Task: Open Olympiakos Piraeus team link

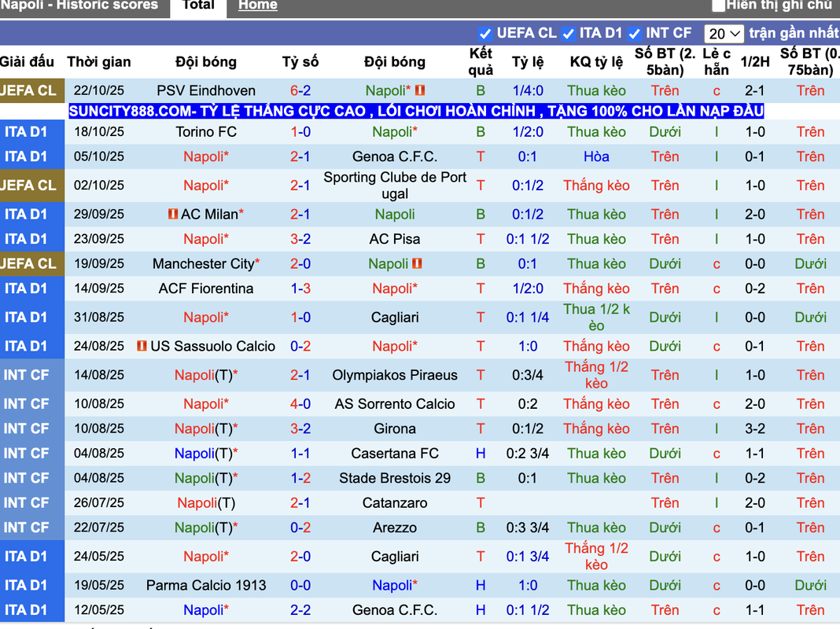Action: pos(395,375)
